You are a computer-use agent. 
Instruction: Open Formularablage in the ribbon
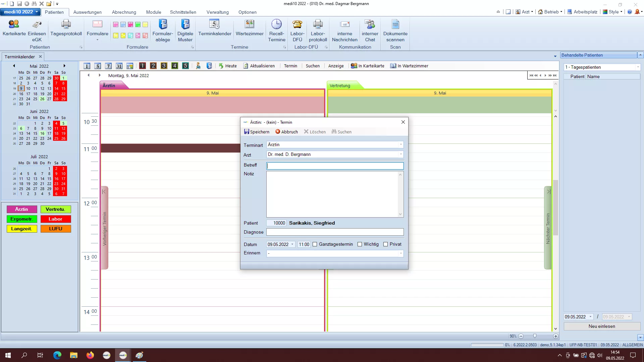click(163, 30)
